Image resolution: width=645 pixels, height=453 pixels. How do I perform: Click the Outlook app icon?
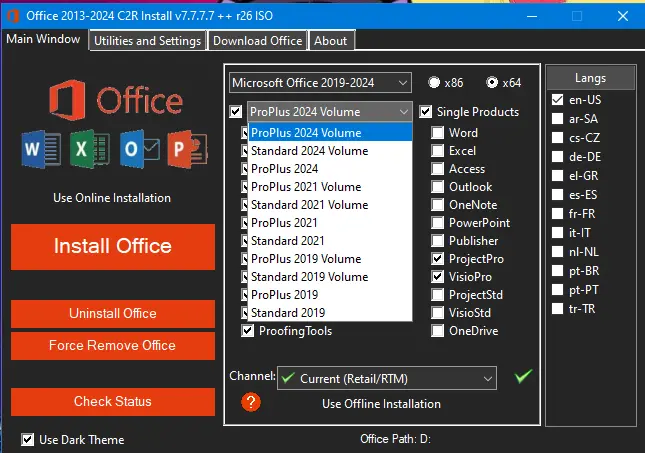pyautogui.click(x=140, y=149)
